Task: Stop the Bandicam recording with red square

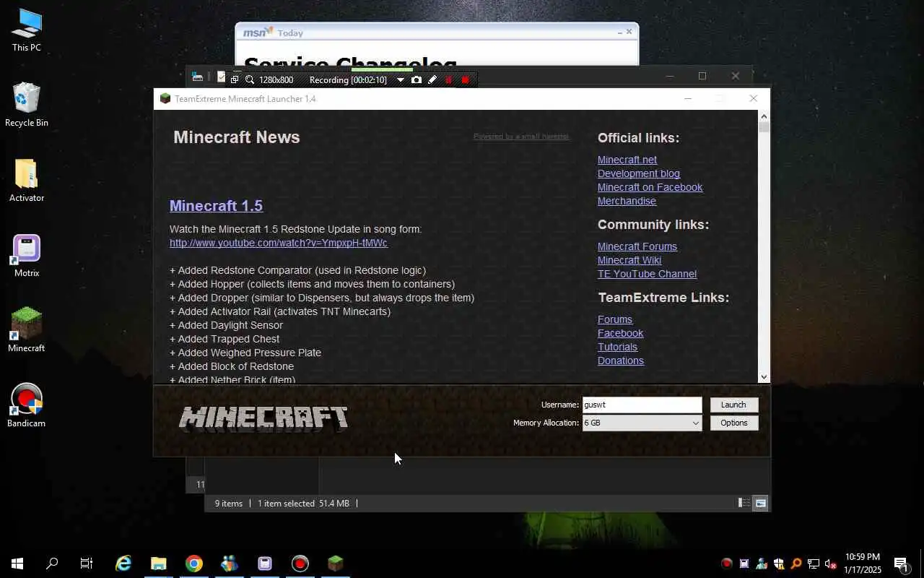Action: (x=465, y=79)
